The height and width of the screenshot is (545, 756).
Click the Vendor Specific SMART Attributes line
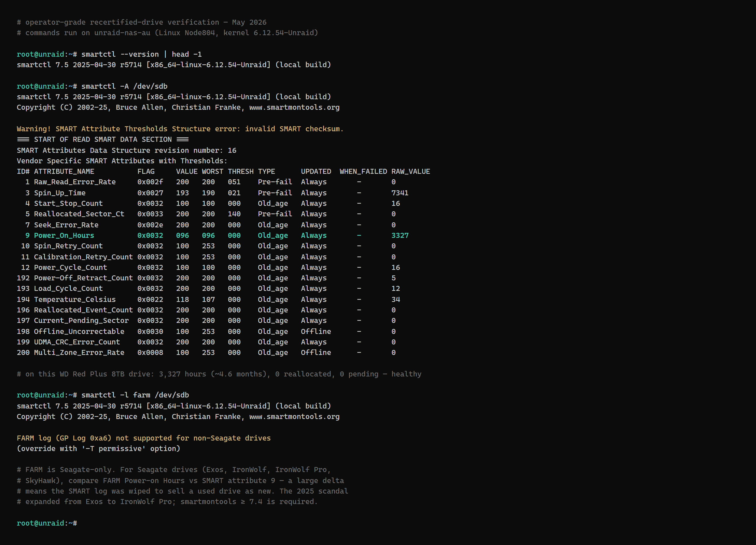point(122,161)
